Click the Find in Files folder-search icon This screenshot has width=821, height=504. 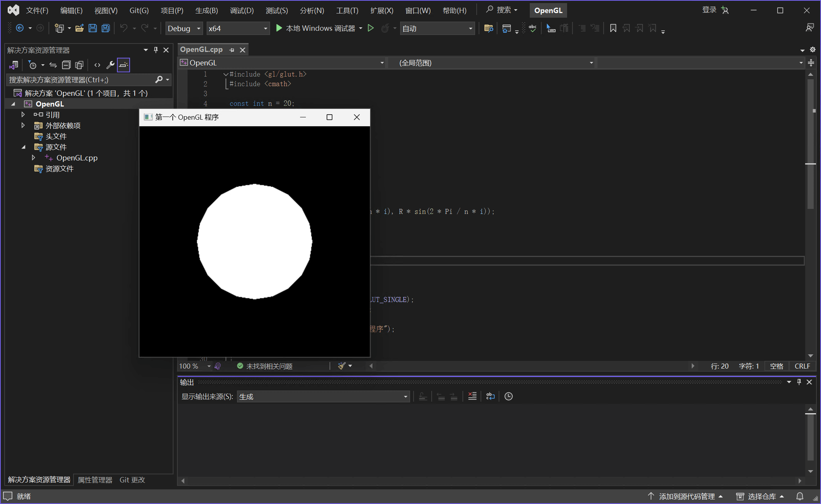pos(488,28)
